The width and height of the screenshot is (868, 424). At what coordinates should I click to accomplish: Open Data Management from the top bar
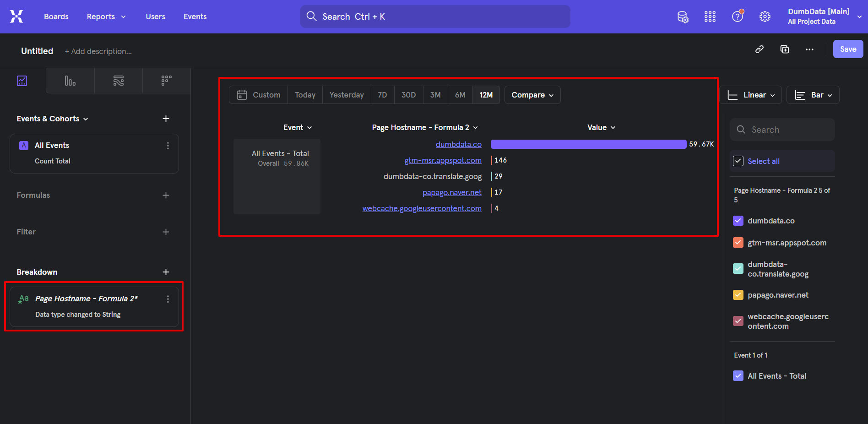683,16
